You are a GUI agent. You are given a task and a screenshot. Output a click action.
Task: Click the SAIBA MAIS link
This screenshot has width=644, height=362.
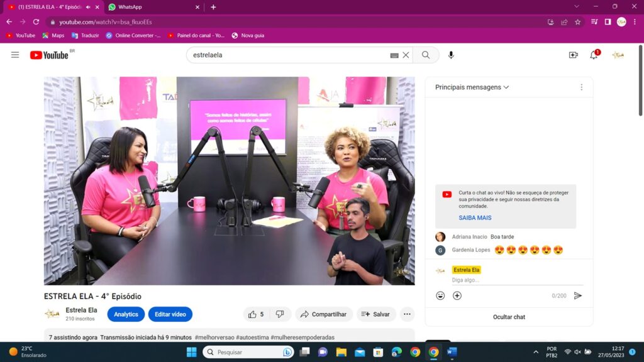tap(475, 218)
